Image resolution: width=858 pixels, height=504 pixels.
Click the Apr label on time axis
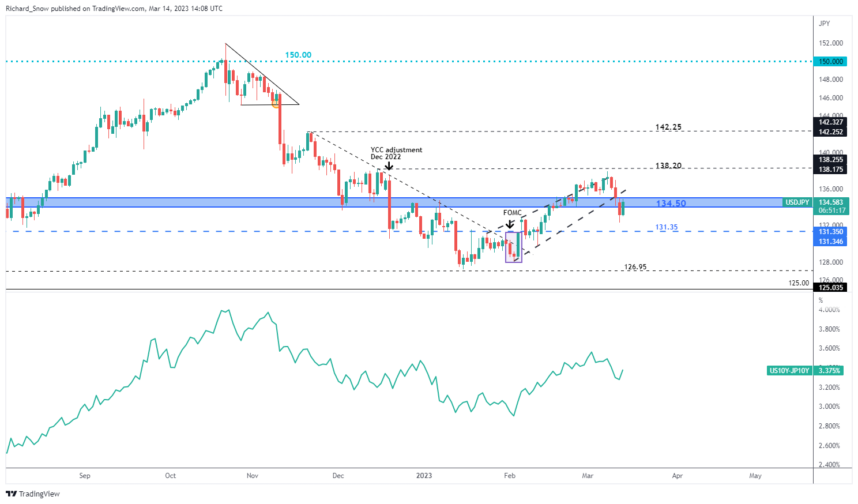[x=678, y=476]
